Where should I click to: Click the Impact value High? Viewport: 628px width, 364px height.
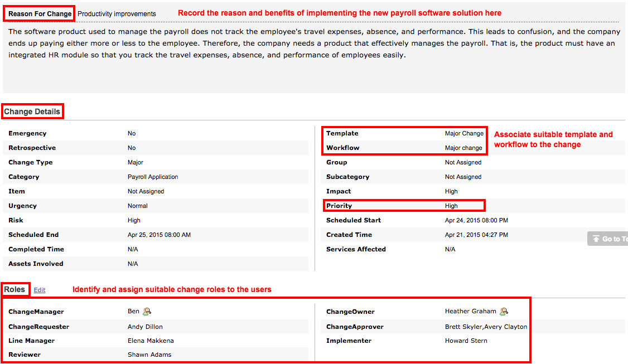451,191
